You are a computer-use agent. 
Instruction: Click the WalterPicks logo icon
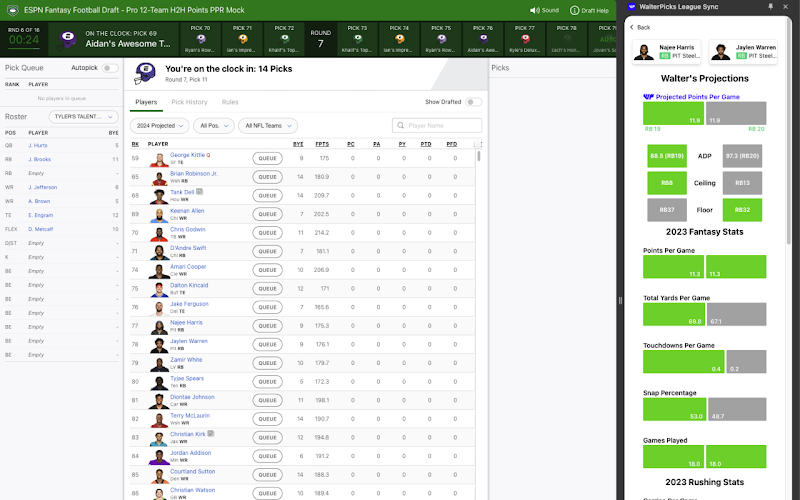pos(632,7)
